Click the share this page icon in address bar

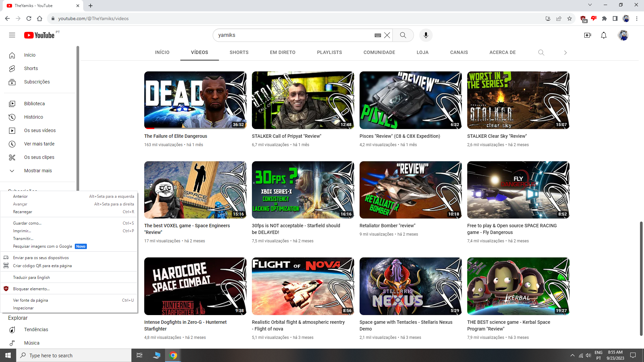pyautogui.click(x=559, y=18)
